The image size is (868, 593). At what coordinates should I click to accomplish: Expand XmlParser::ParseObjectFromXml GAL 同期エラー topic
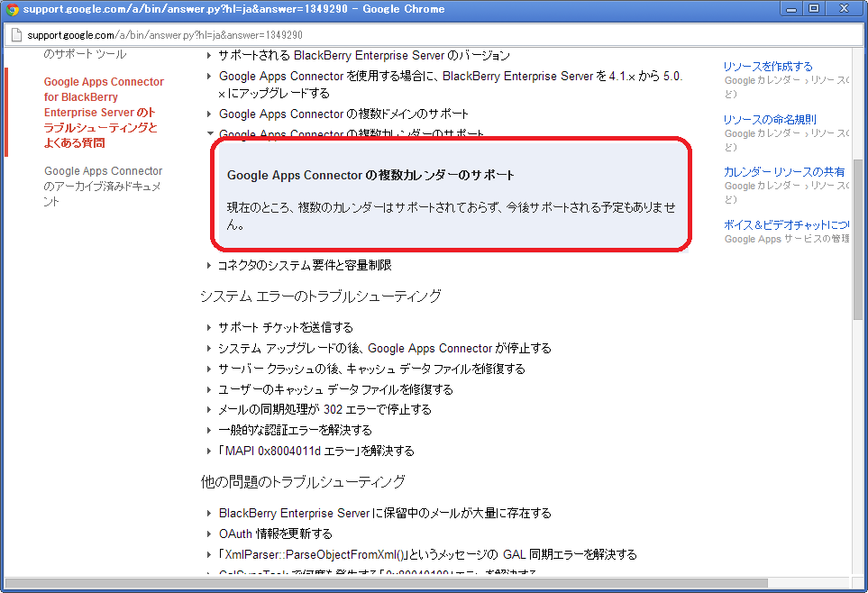coord(427,554)
